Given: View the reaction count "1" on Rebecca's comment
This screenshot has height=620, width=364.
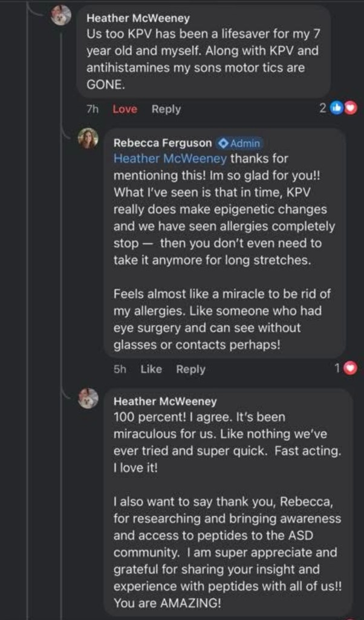Looking at the screenshot, I should (338, 368).
